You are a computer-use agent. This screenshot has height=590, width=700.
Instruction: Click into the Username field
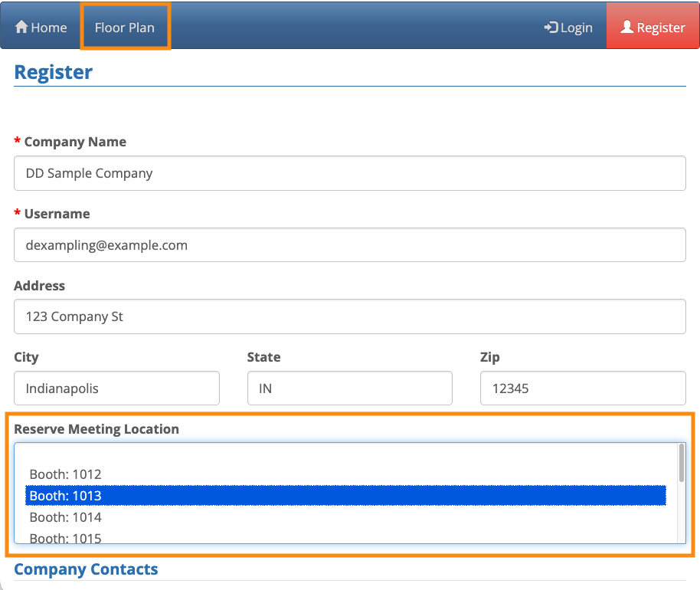point(349,244)
